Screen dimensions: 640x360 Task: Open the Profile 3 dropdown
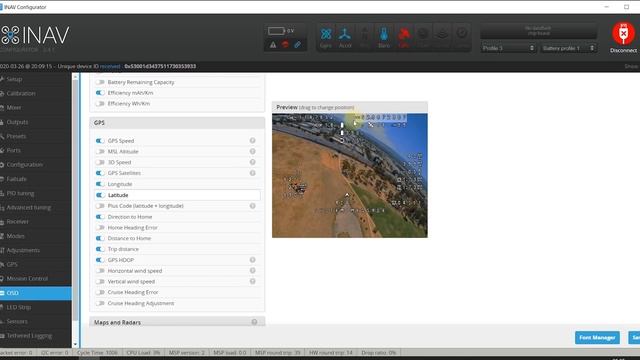coord(508,48)
